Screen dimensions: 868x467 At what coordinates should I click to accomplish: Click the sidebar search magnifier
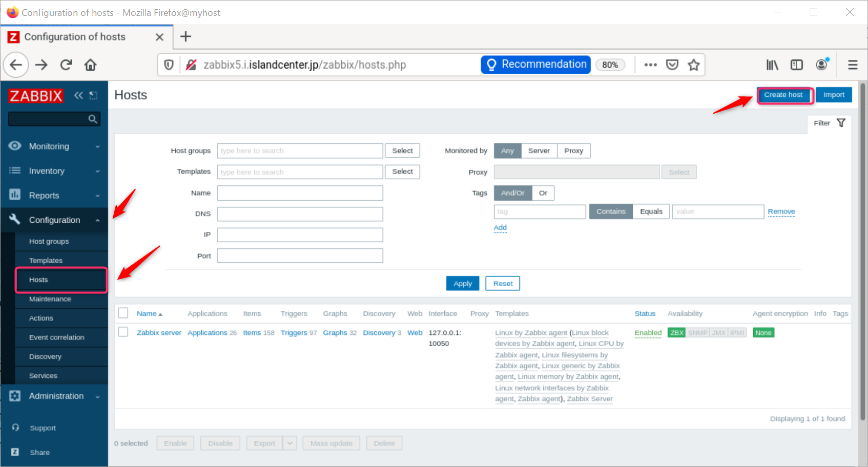click(x=93, y=119)
